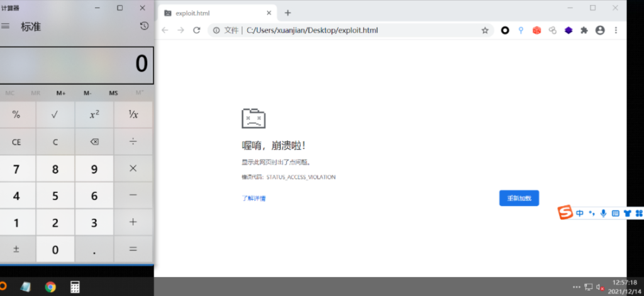Click the blue 重新加载 reload button
The width and height of the screenshot is (644, 296).
(x=519, y=199)
